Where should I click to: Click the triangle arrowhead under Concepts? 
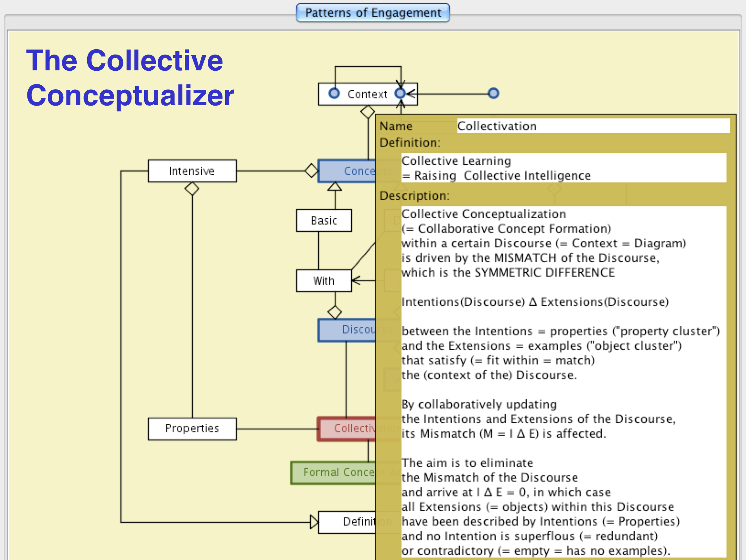[335, 187]
